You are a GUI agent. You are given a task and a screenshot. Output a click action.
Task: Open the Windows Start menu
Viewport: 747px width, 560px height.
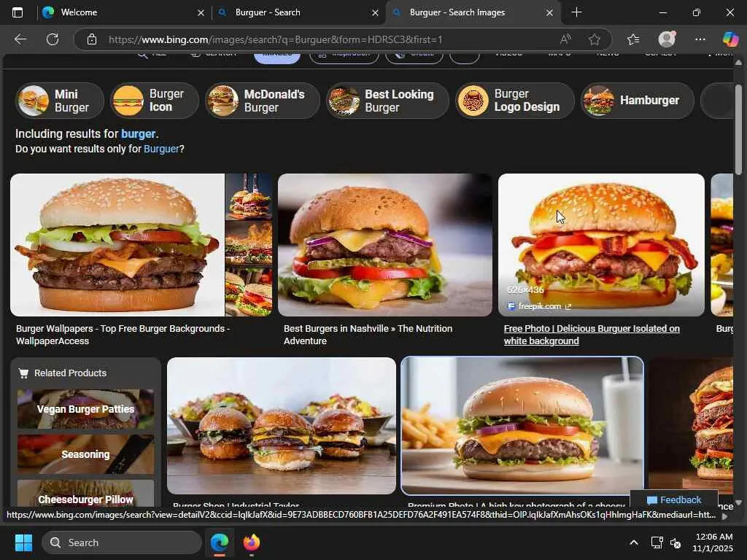23,542
